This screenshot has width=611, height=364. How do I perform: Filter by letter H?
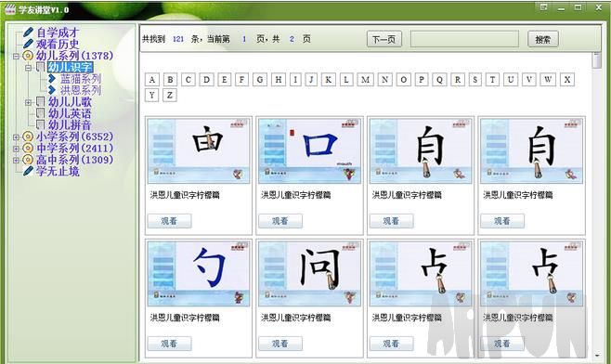coord(279,80)
